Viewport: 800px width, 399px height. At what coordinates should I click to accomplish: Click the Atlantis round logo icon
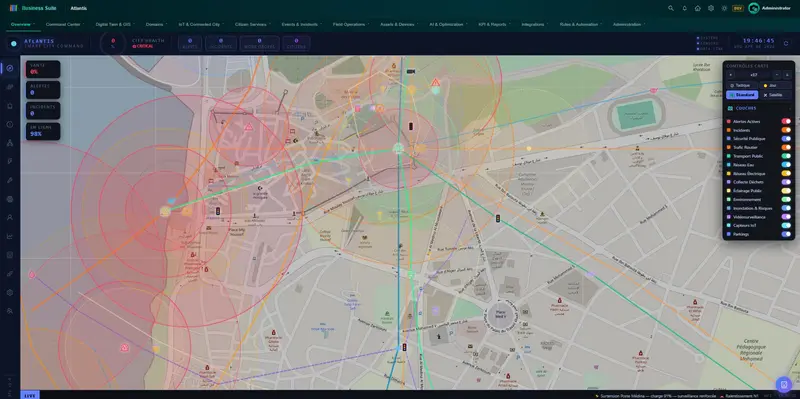pos(14,44)
